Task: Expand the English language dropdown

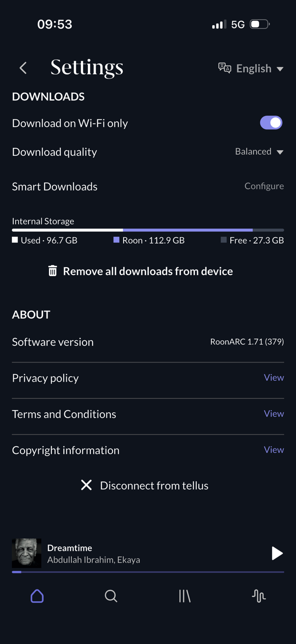Action: click(x=259, y=68)
